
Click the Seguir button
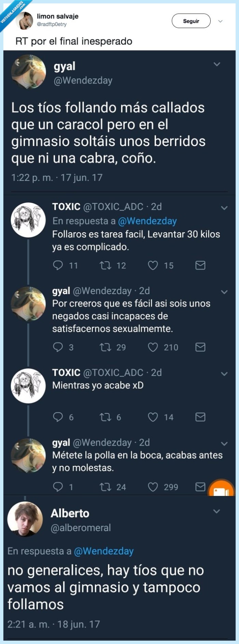pos(192,21)
